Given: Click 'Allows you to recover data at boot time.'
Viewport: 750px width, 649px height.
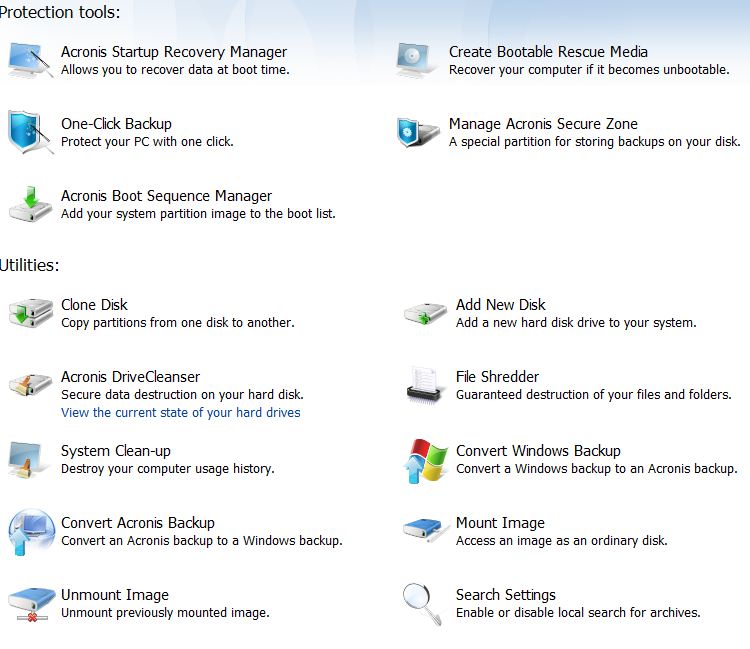Looking at the screenshot, I should tap(175, 70).
